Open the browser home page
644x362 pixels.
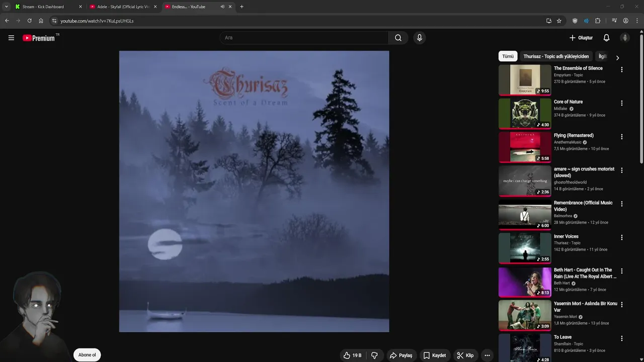point(41,21)
